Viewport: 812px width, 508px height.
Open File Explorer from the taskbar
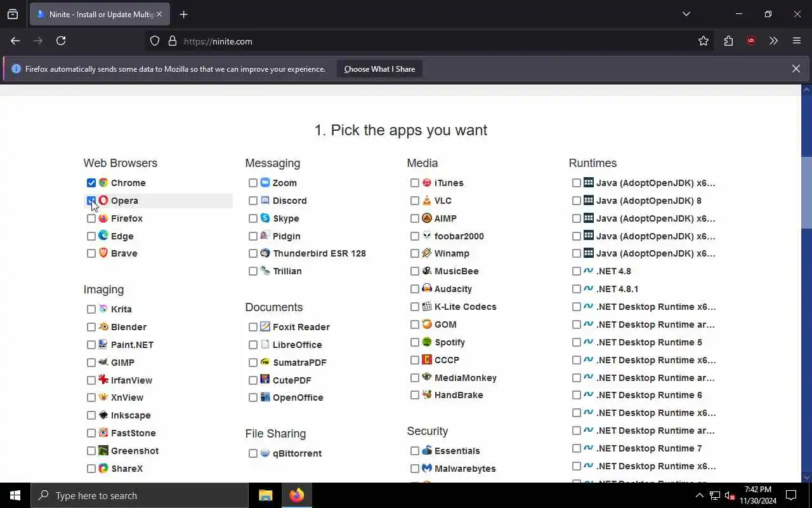[x=266, y=495]
